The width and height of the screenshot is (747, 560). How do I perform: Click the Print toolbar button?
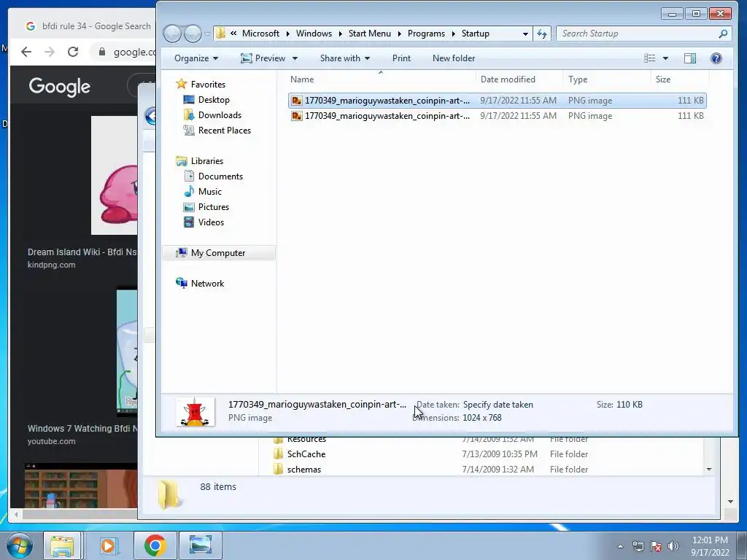pos(401,58)
